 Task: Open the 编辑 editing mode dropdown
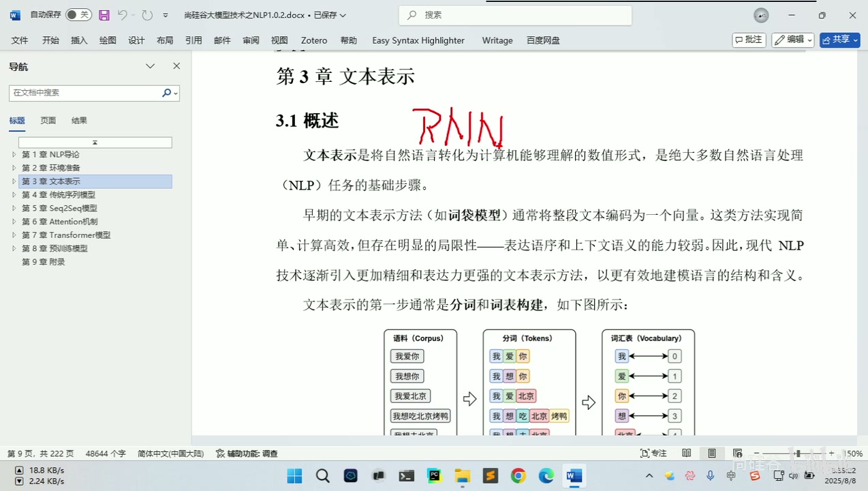(x=793, y=40)
